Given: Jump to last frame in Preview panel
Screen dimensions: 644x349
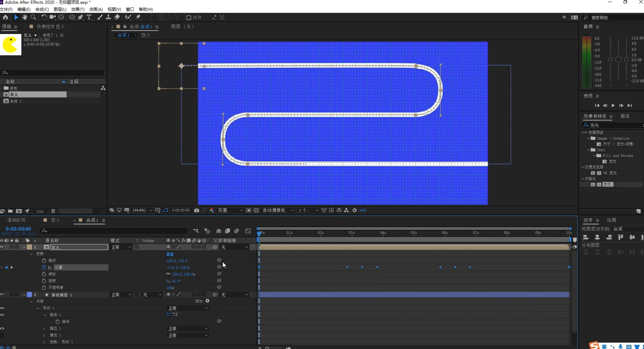Looking at the screenshot, I should (x=629, y=105).
